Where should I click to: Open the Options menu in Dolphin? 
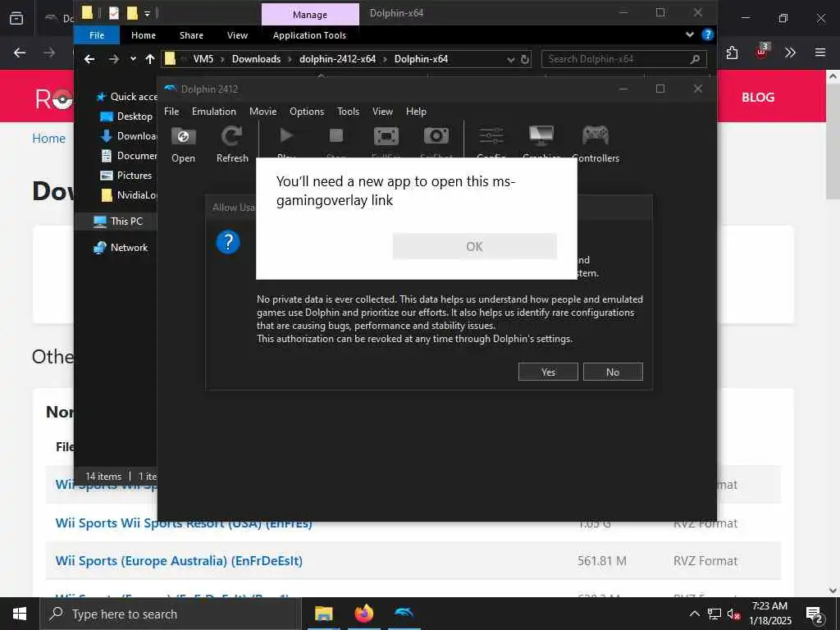tap(307, 112)
